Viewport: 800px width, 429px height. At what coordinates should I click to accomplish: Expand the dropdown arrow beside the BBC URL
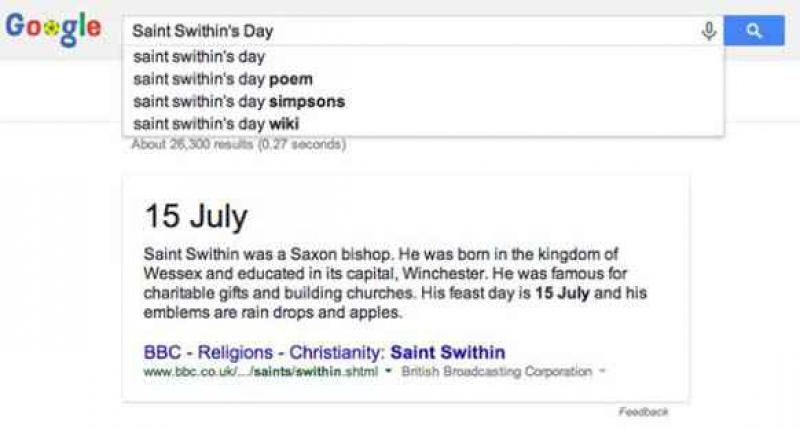[388, 372]
